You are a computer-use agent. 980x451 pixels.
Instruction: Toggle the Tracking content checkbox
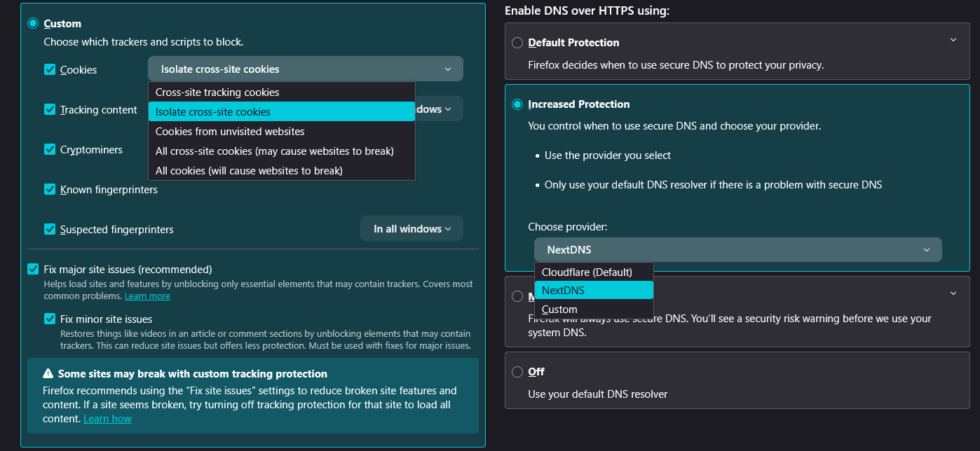point(50,109)
